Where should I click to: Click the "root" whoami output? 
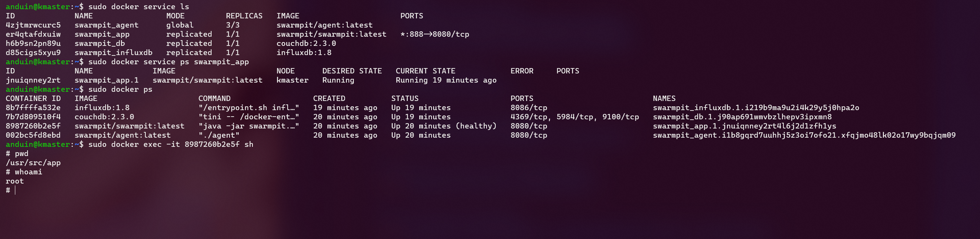[x=15, y=181]
